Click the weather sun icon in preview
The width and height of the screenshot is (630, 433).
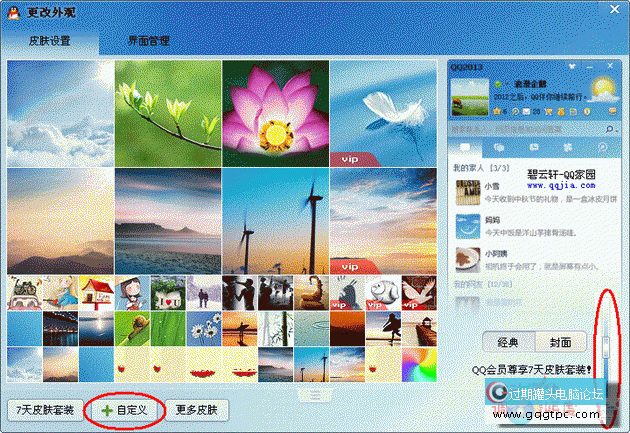pyautogui.click(x=601, y=88)
